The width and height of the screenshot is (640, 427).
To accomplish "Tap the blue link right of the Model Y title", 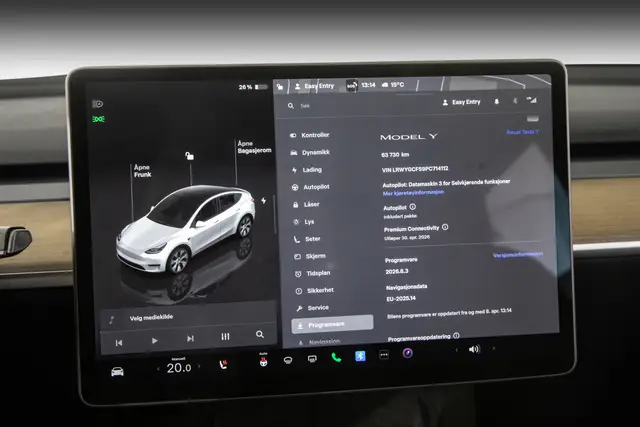I will (x=522, y=132).
